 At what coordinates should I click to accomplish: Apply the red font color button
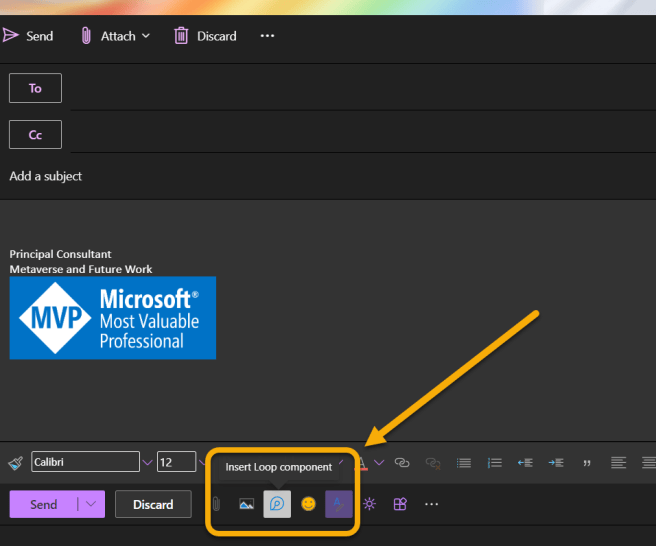click(363, 463)
